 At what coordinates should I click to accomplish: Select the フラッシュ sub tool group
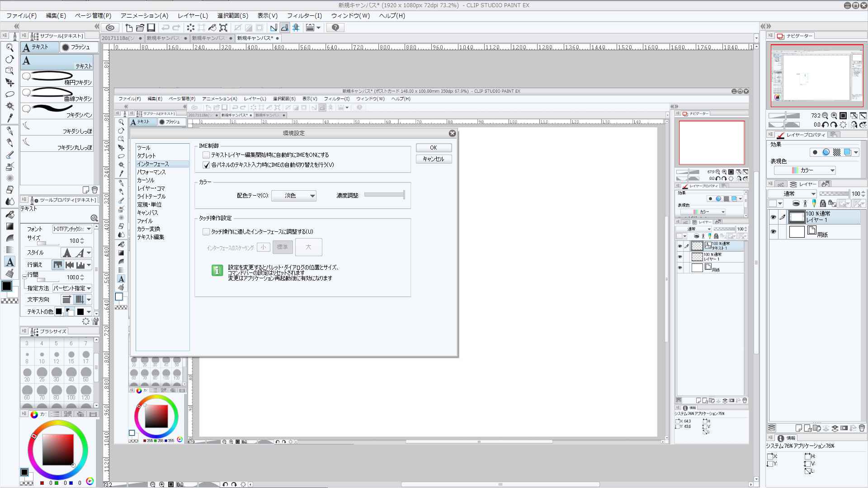pos(77,47)
